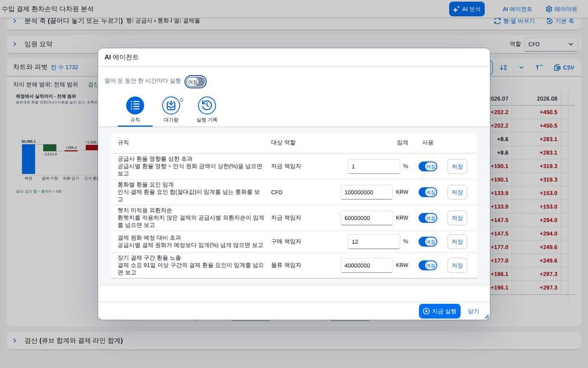Click the blue 예정 bar in chart
588x368 pixels.
28,159
